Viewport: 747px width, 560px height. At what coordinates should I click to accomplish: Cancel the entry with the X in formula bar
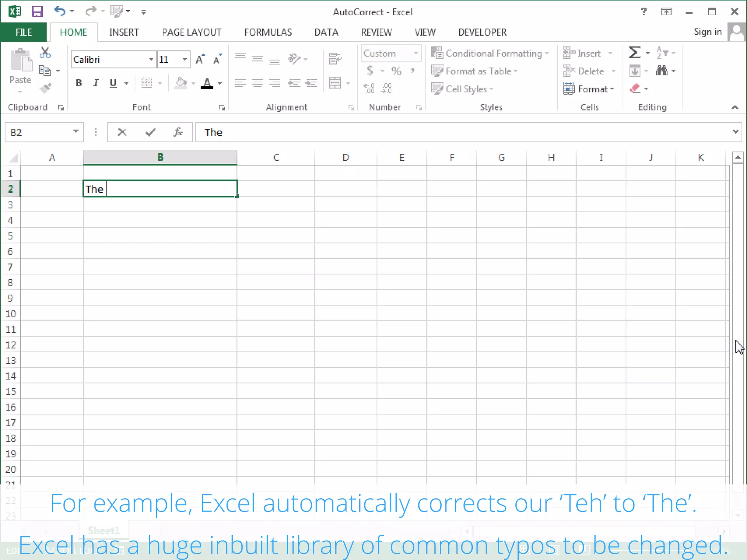coord(122,132)
